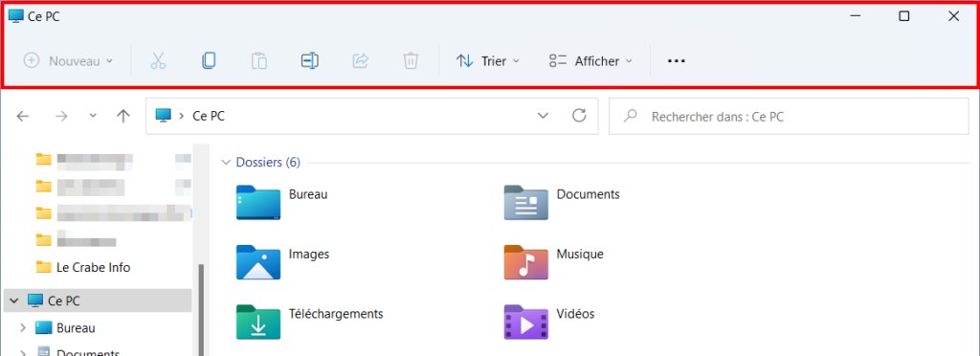Click the Vidéos folder label

(x=575, y=313)
